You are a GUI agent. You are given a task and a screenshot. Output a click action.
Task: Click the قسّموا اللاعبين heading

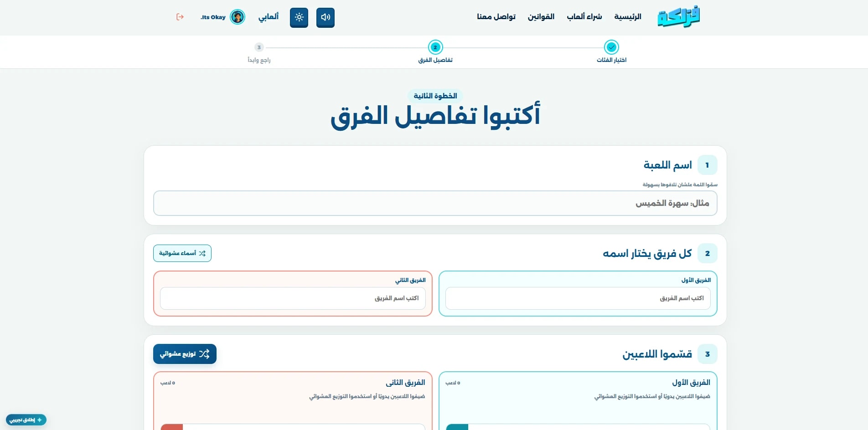657,354
